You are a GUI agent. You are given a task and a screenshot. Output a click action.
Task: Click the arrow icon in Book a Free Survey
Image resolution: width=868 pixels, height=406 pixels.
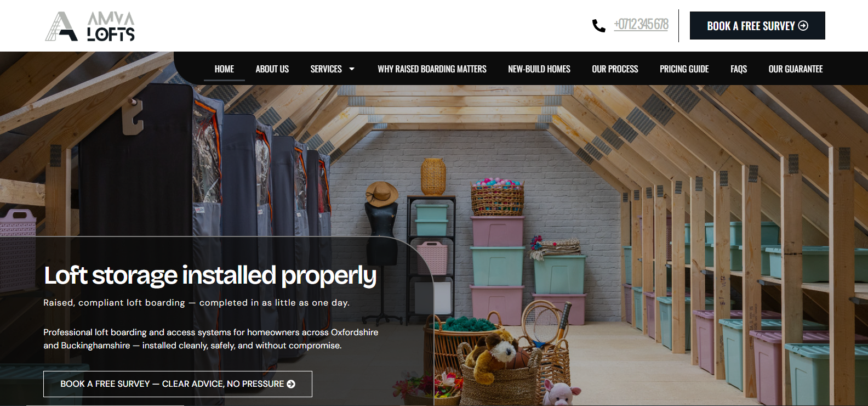pos(803,26)
